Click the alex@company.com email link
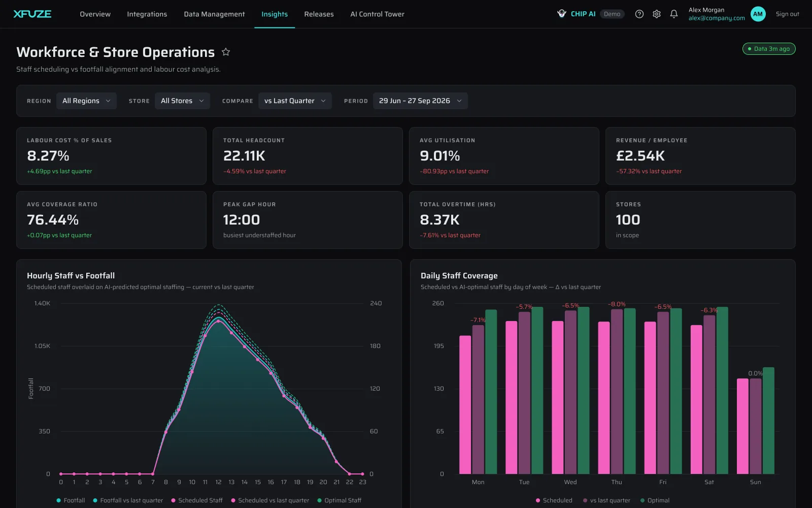This screenshot has width=812, height=508. (x=717, y=18)
